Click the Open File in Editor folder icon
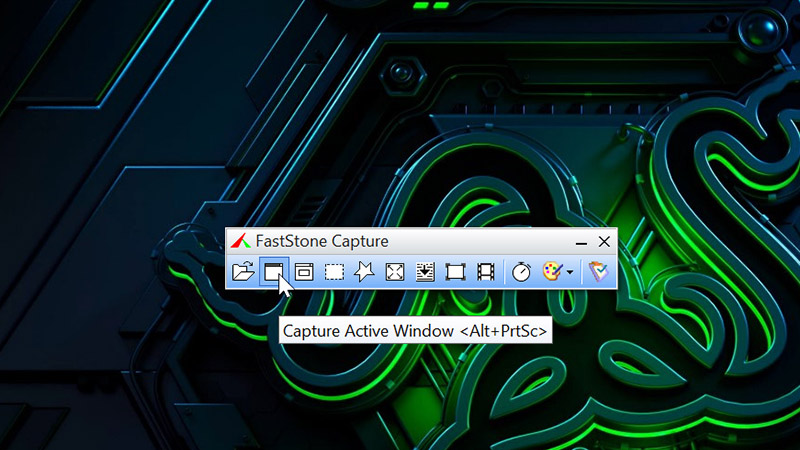 tap(243, 271)
